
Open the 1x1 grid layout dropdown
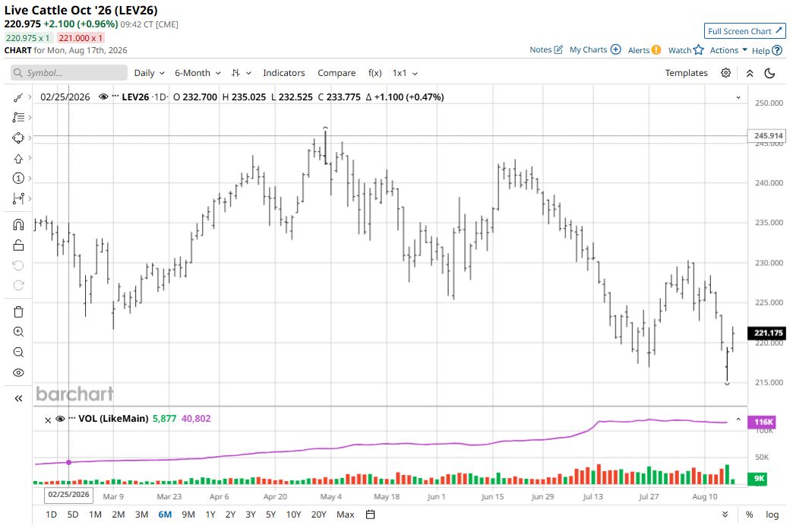coord(405,73)
